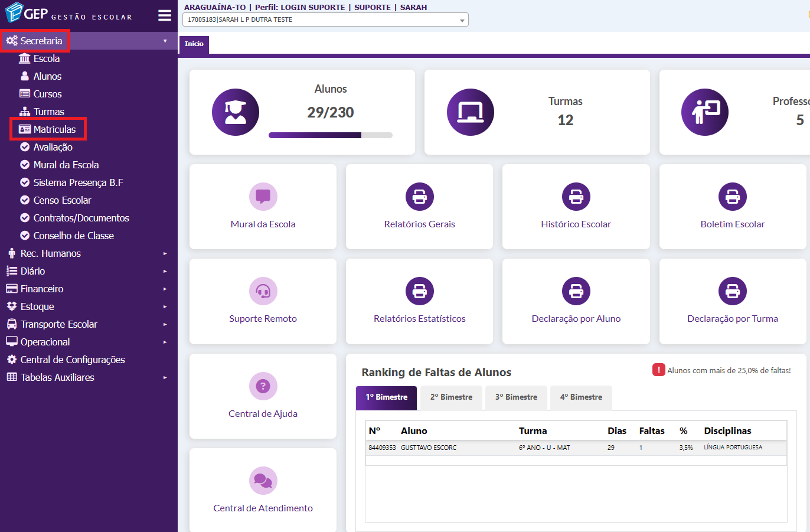Collapse the Secretaria menu section
This screenshot has width=810, height=532.
click(41, 41)
